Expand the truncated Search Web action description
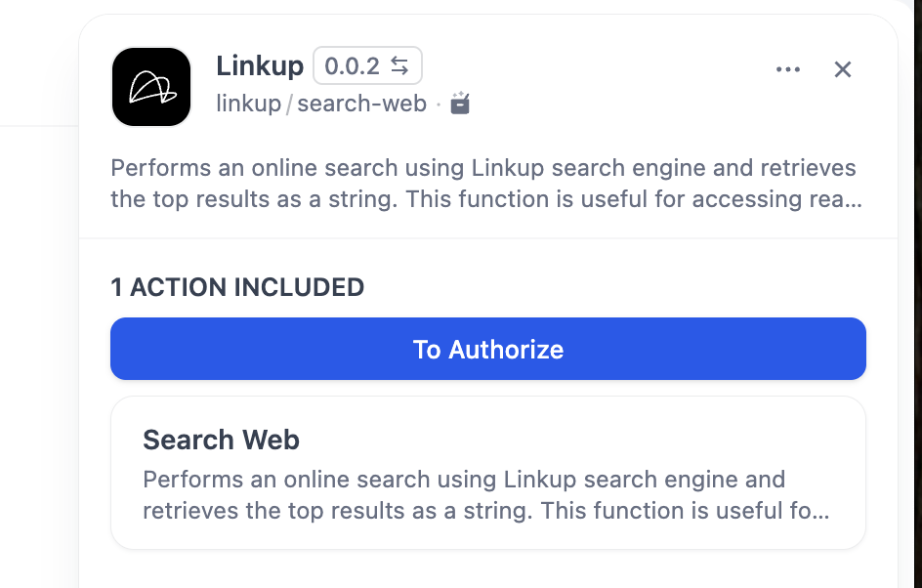 pyautogui.click(x=486, y=495)
